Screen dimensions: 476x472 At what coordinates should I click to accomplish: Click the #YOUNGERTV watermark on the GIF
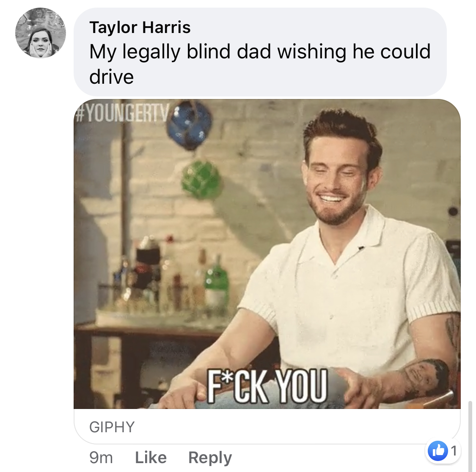[121, 113]
